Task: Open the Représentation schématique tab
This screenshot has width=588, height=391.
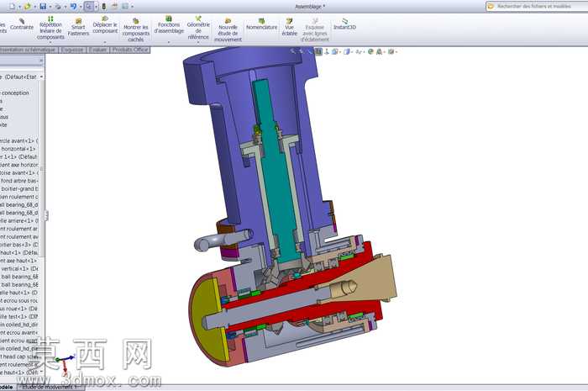Action: point(28,50)
